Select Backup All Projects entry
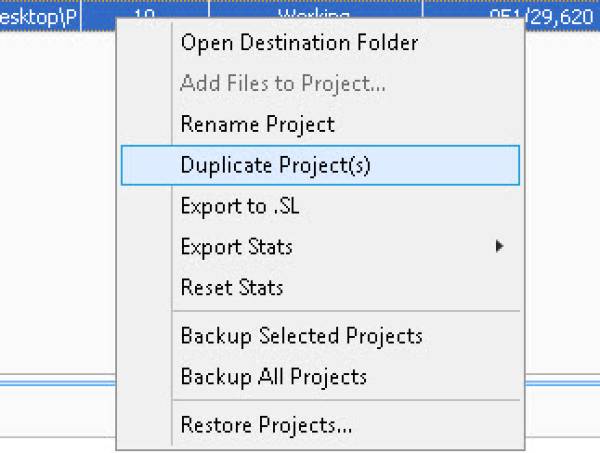Viewport: 600px width, 453px height. click(273, 377)
